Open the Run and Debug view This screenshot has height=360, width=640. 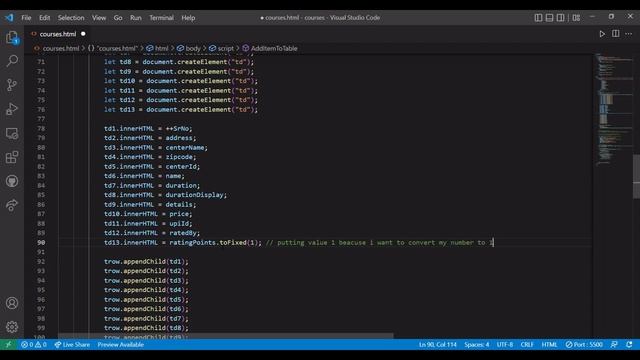click(12, 109)
